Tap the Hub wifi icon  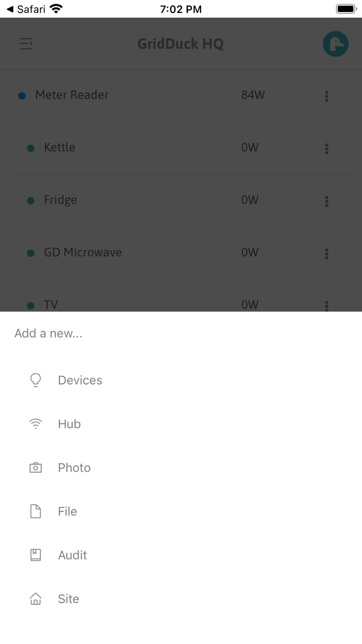[35, 423]
